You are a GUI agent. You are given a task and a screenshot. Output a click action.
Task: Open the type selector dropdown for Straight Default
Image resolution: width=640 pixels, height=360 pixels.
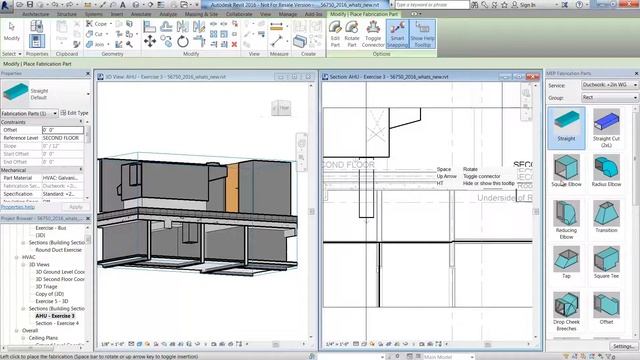(88, 94)
